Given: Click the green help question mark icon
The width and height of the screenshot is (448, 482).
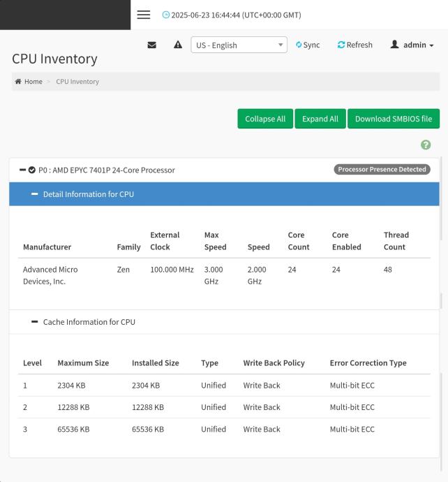Looking at the screenshot, I should 426,145.
